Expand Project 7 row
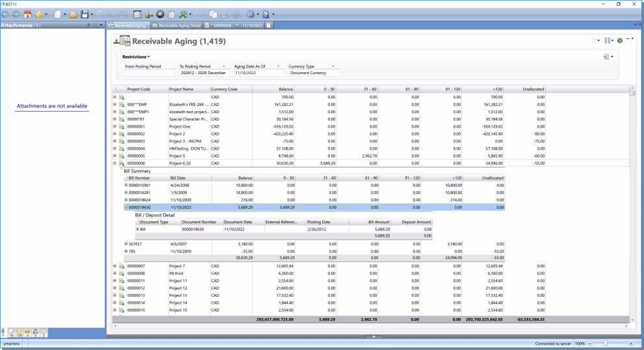The width and height of the screenshot is (644, 350). coord(114,266)
